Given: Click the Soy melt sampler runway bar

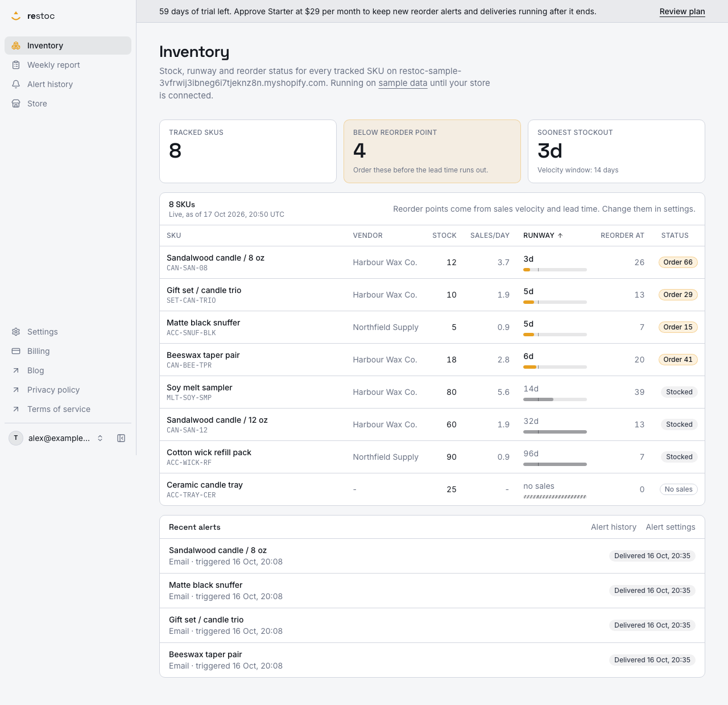Looking at the screenshot, I should [x=555, y=399].
